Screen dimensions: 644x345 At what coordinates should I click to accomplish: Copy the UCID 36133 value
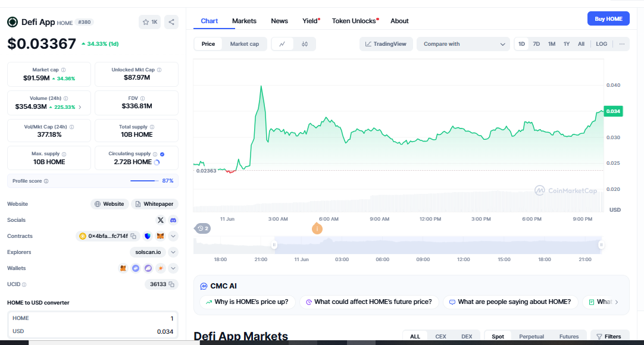point(171,284)
